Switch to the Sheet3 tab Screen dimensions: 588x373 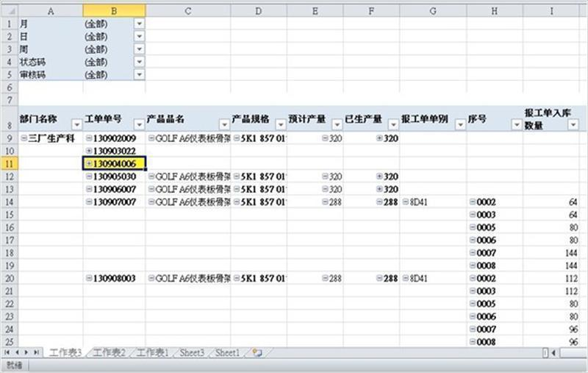(192, 352)
